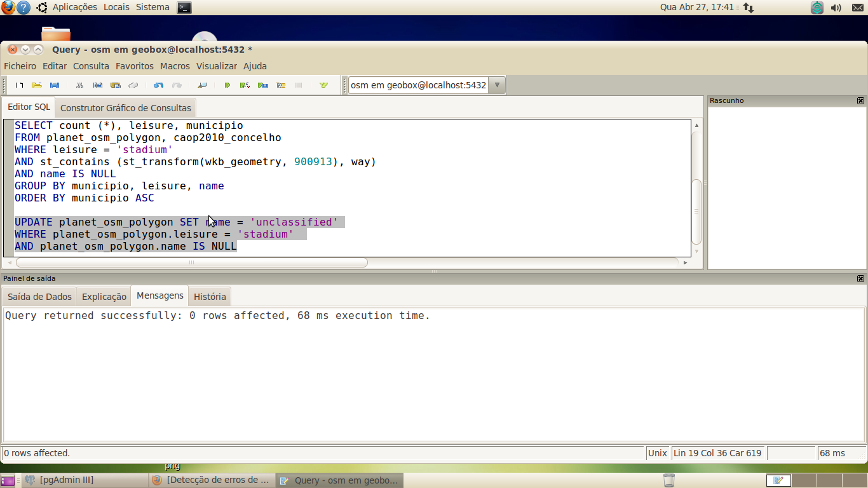This screenshot has width=868, height=488.
Task: Close the Rascunho scratch pad panel
Action: [860, 101]
